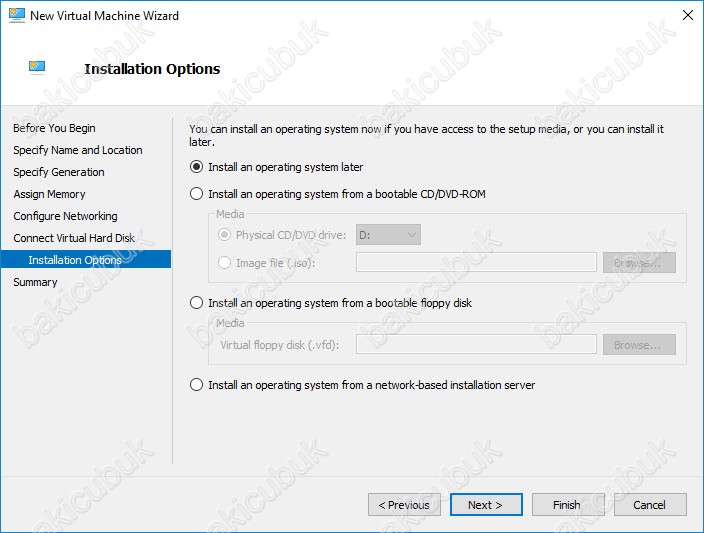Screen dimensions: 704x533
Task: Go to the Before You Begin step
Action: coord(54,128)
